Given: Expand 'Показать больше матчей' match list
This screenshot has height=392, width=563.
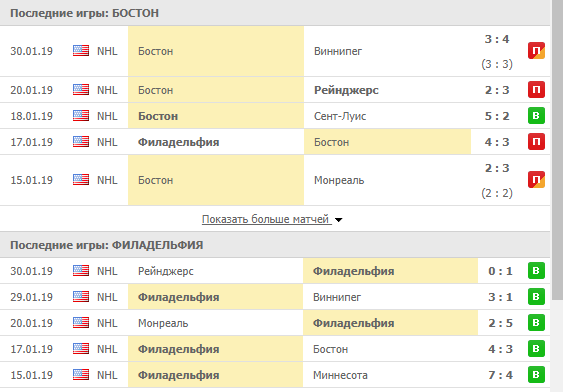Looking at the screenshot, I should coord(265,219).
